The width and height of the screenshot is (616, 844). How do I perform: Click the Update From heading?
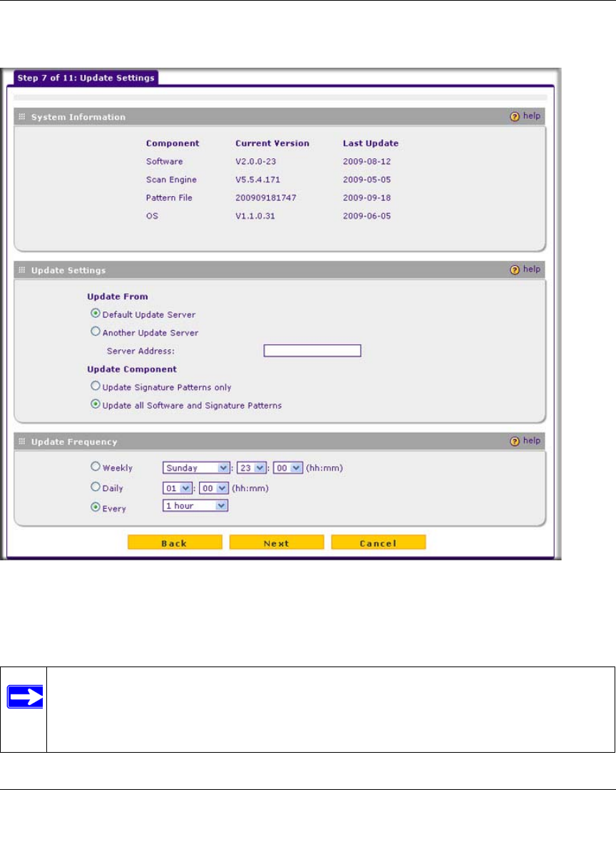(118, 297)
